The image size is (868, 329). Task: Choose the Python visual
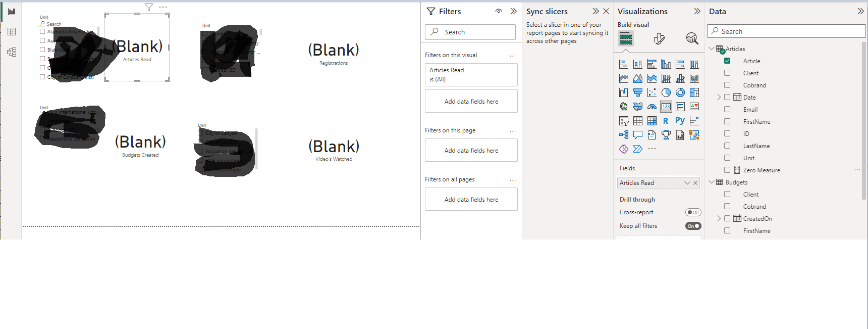(680, 120)
